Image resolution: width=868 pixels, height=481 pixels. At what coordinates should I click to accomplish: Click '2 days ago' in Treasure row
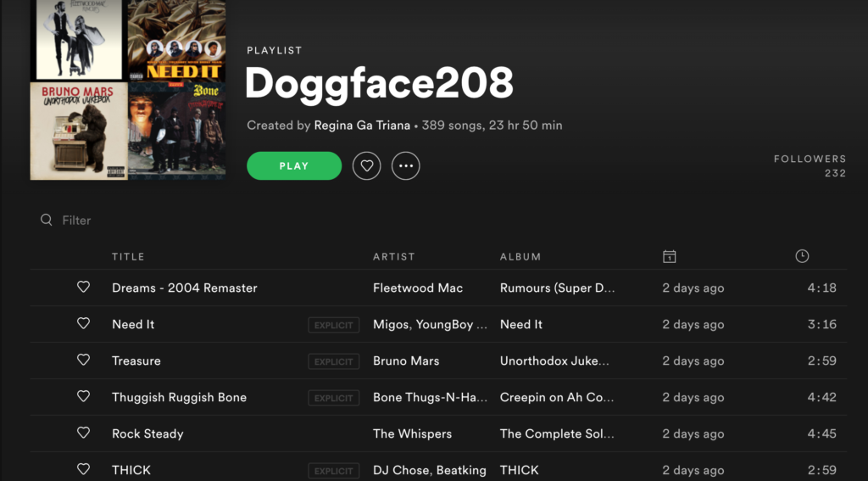tap(693, 361)
